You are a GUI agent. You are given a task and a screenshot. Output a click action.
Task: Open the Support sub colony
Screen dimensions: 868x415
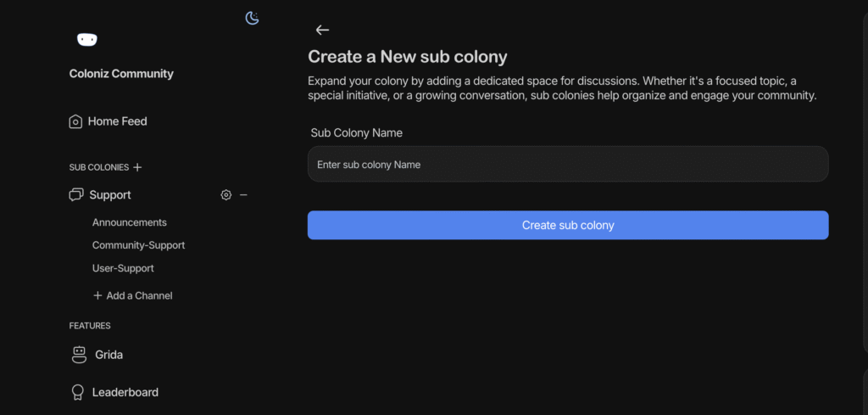click(x=110, y=195)
